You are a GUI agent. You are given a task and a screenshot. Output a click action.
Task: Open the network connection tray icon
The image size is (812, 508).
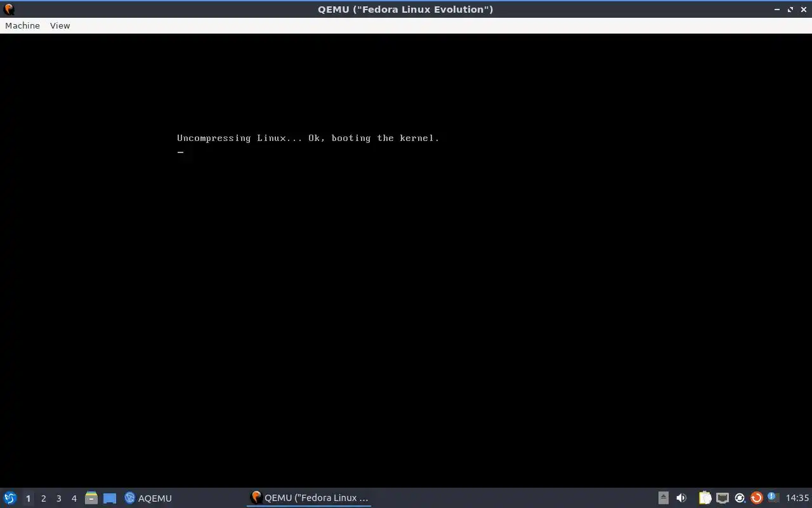pos(722,498)
